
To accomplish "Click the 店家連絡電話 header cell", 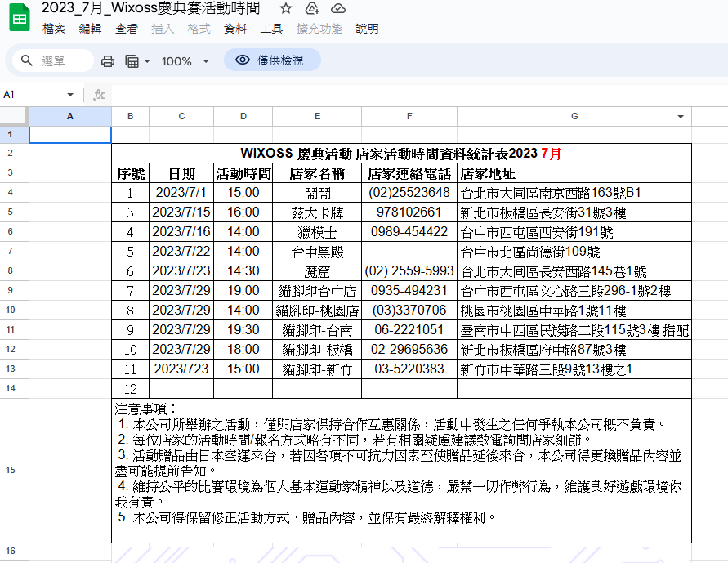I will (409, 173).
